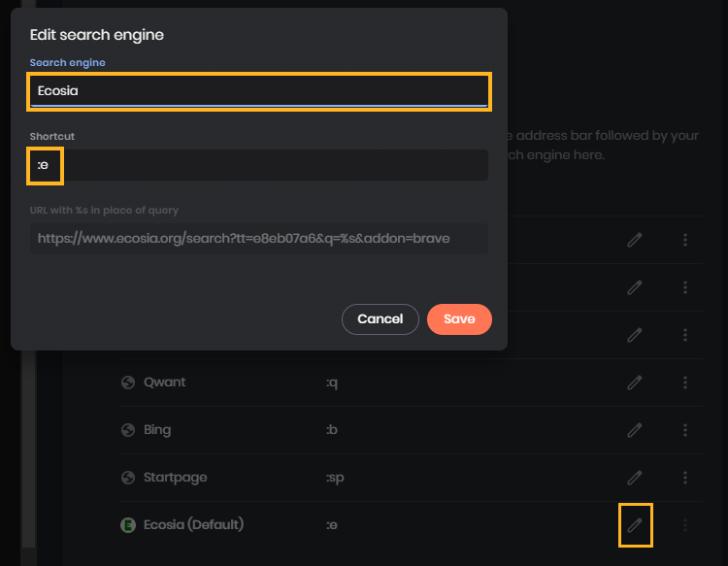Click the "Edit search engine" dialog title
This screenshot has height=566, width=728.
(96, 35)
